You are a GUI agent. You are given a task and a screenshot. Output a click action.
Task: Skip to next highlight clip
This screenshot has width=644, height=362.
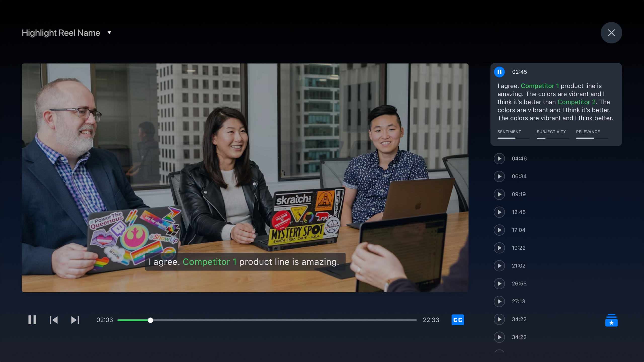click(x=75, y=320)
